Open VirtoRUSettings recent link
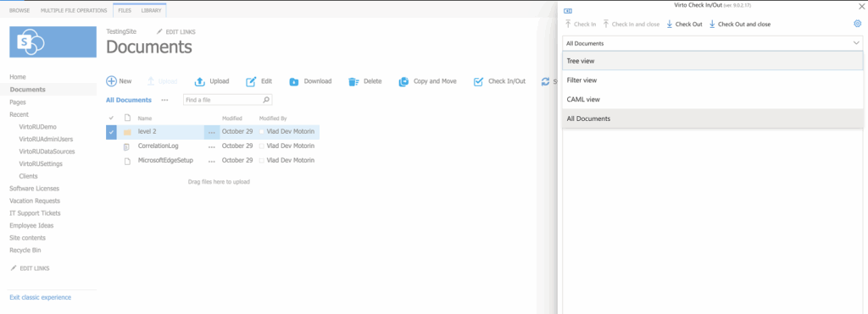This screenshot has width=868, height=314. click(x=41, y=163)
